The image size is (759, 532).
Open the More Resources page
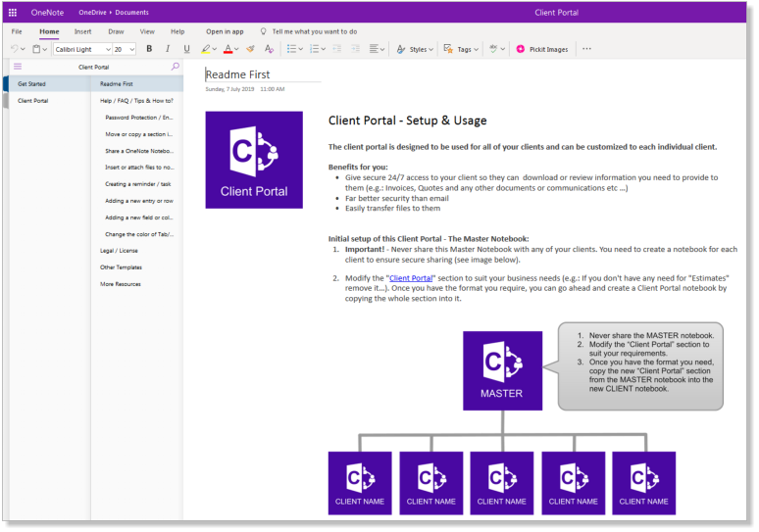click(137, 284)
